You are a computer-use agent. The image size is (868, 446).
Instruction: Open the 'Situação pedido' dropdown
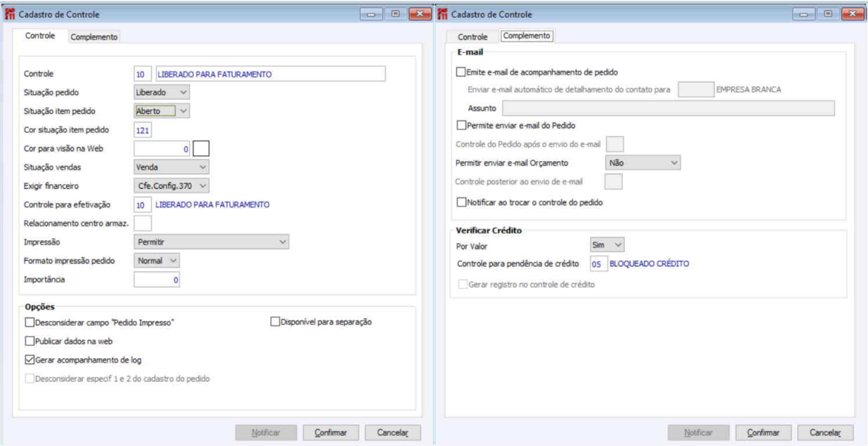[162, 92]
